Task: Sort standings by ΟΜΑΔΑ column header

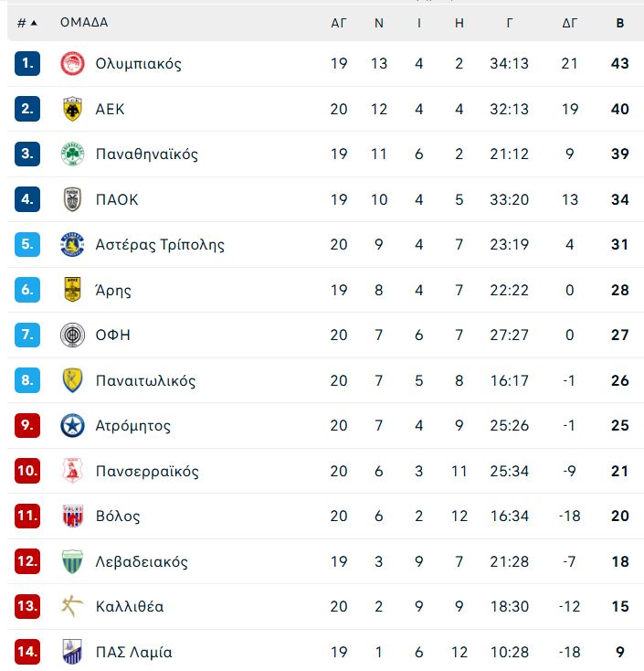Action: tap(84, 22)
